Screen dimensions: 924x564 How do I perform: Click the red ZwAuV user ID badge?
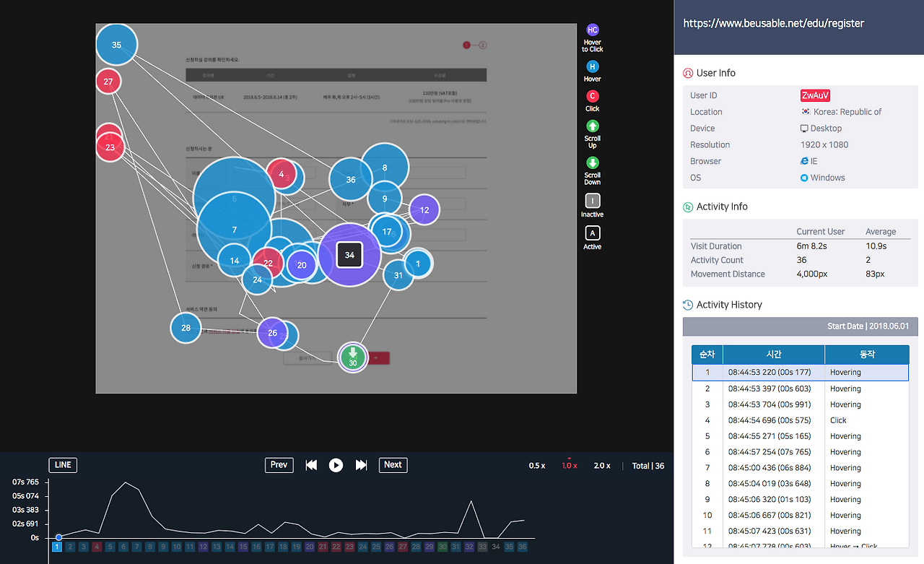click(816, 95)
